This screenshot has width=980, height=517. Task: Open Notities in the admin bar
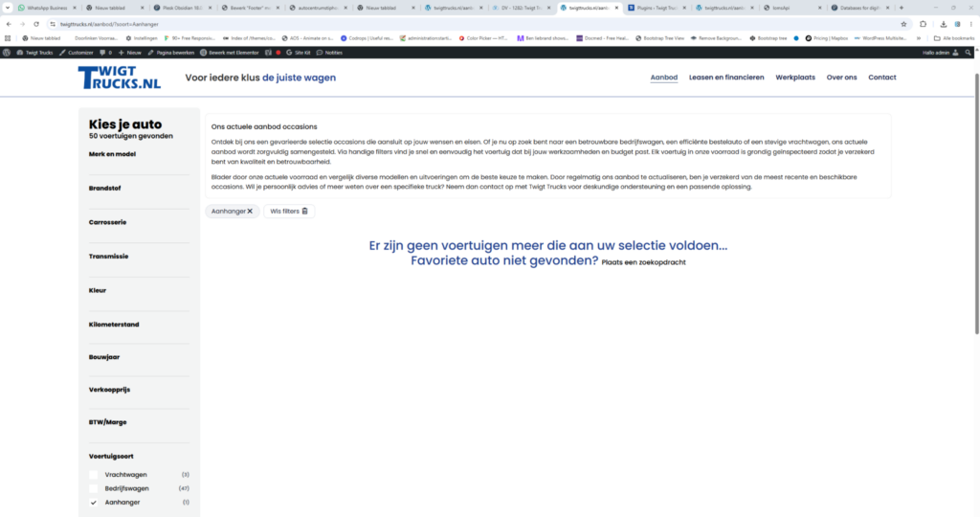(x=329, y=53)
